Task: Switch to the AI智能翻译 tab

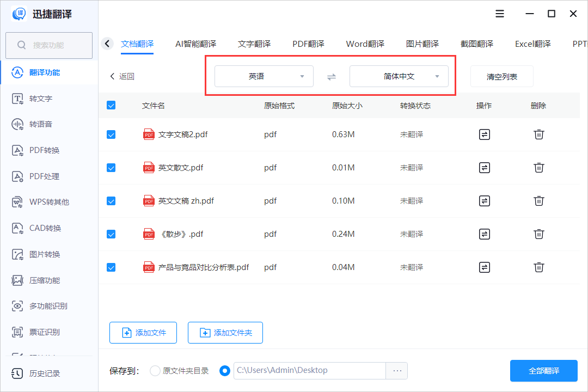Action: (196, 44)
